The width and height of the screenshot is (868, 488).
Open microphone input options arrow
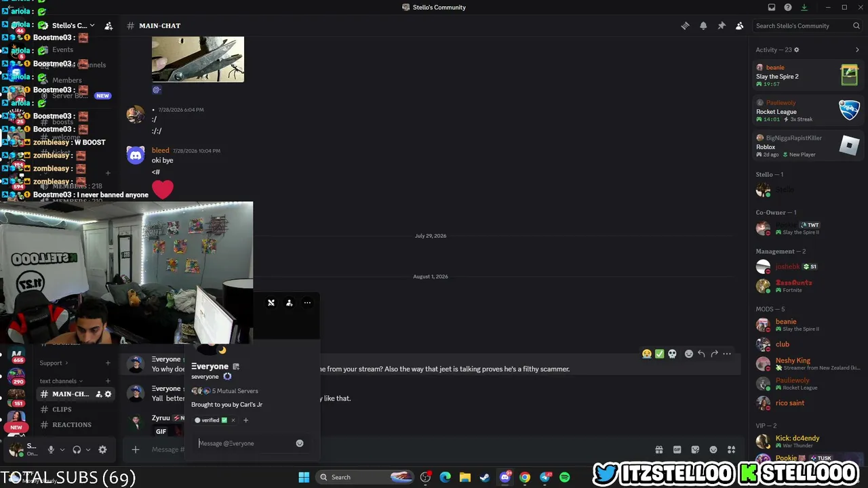click(62, 449)
